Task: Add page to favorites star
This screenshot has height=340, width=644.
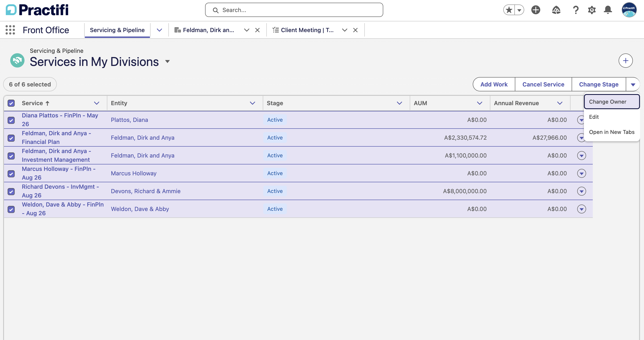Action: click(509, 10)
